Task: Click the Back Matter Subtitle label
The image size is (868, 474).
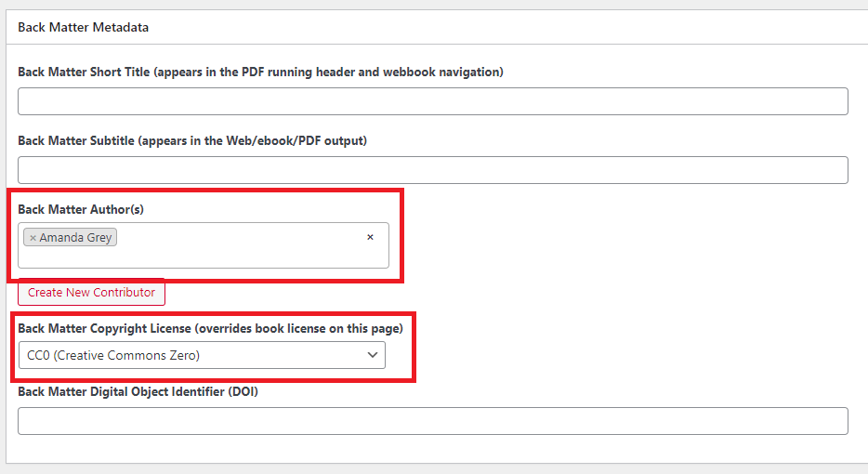Action: [192, 140]
